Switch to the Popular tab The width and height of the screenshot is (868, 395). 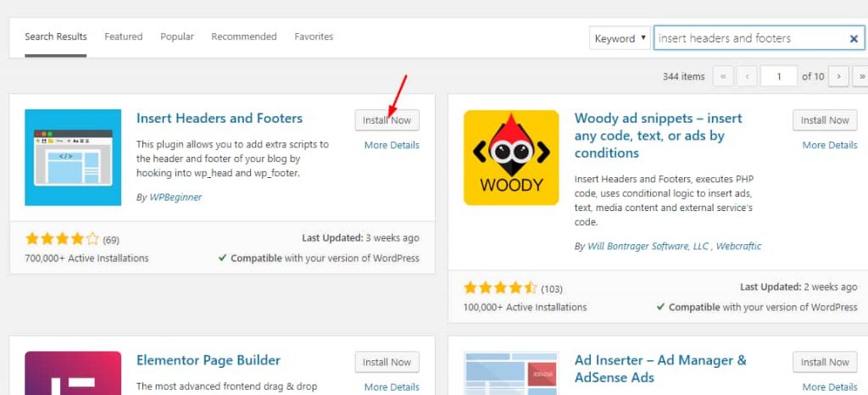point(177,37)
